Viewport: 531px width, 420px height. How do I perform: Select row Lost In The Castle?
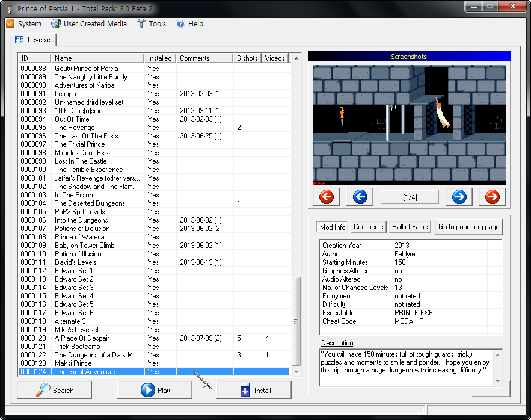coord(153,161)
